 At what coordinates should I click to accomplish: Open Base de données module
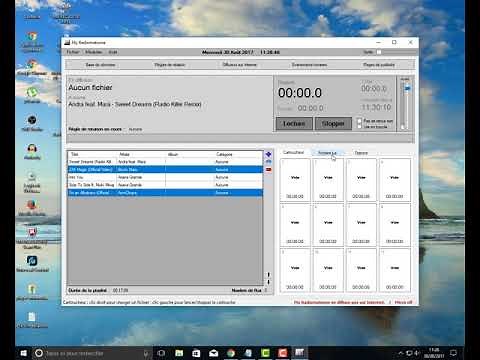point(100,65)
